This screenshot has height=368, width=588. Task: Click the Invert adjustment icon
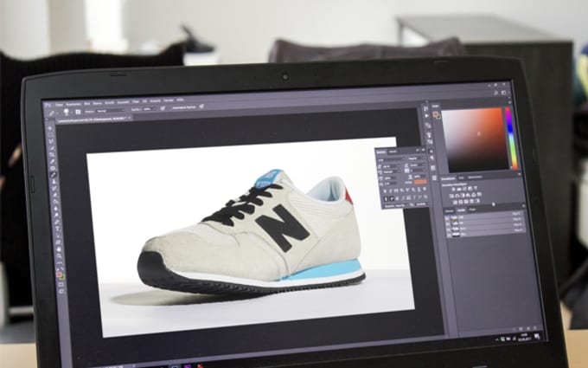[455, 202]
